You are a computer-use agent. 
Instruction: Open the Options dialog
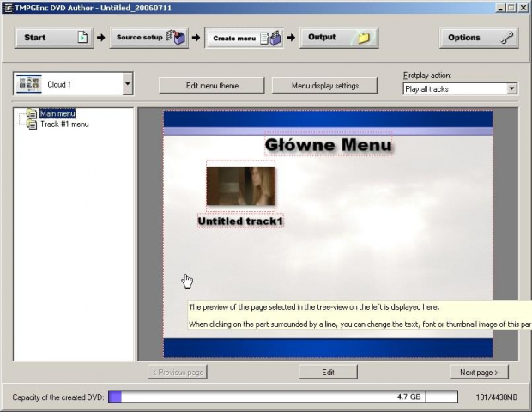click(x=479, y=38)
